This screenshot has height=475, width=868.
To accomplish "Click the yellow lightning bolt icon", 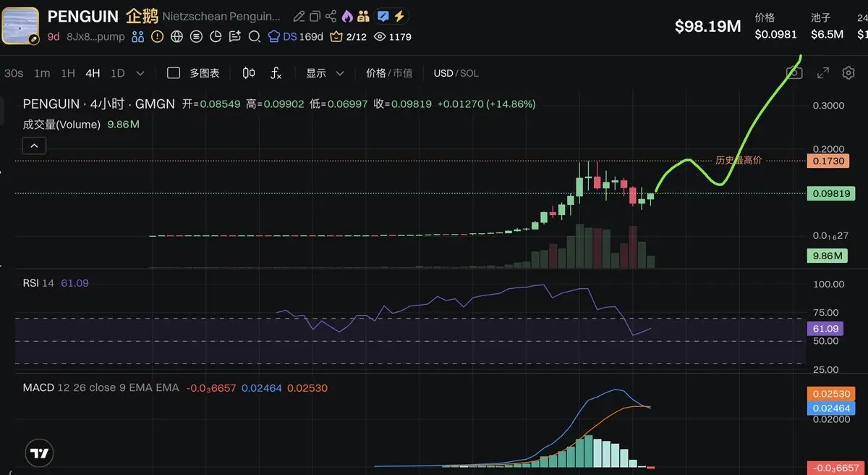I will coord(399,16).
